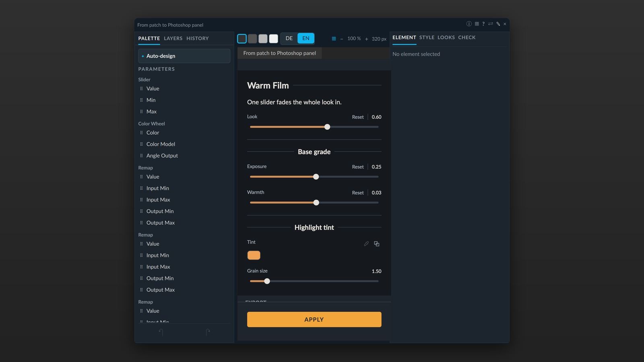Screen dimensions: 644x362
Task: Click the plus icon on Auto-design
Action: 143,56
